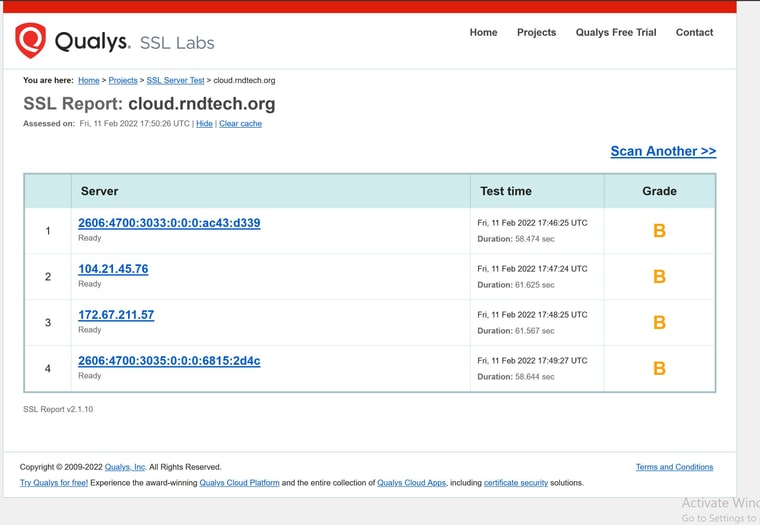Follow the SSL Server Test breadcrumb link
Screen dimensions: 760x525
(x=175, y=80)
